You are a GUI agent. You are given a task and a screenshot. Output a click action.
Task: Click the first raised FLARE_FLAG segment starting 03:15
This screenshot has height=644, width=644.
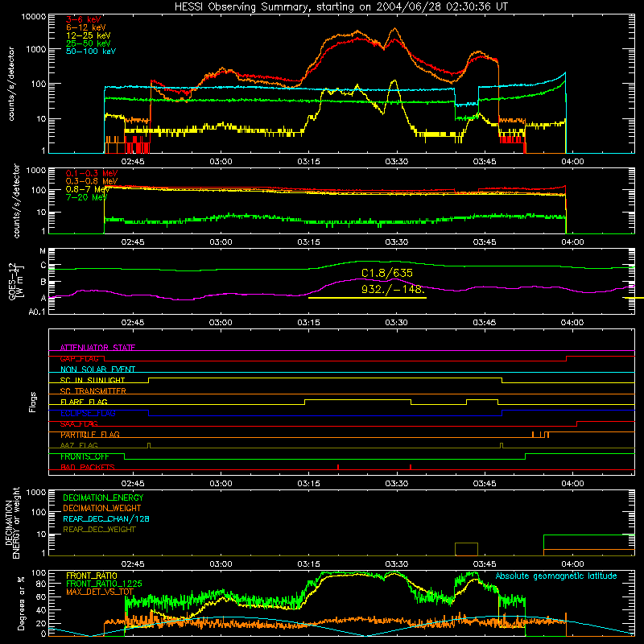coord(357,399)
